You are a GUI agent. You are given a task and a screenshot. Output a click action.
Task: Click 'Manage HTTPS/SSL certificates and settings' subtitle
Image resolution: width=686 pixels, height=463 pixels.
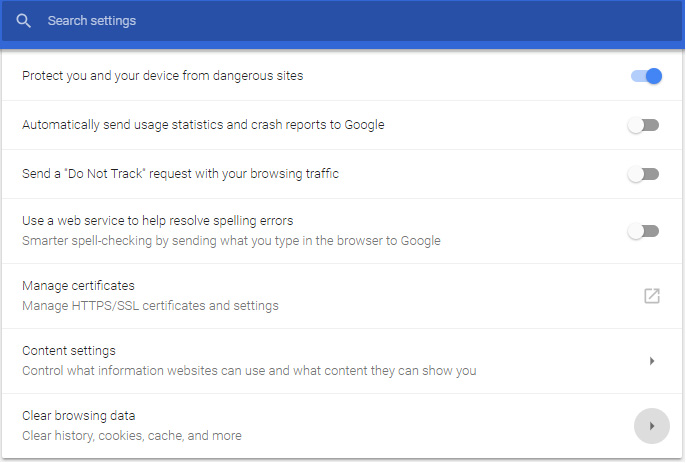point(150,305)
